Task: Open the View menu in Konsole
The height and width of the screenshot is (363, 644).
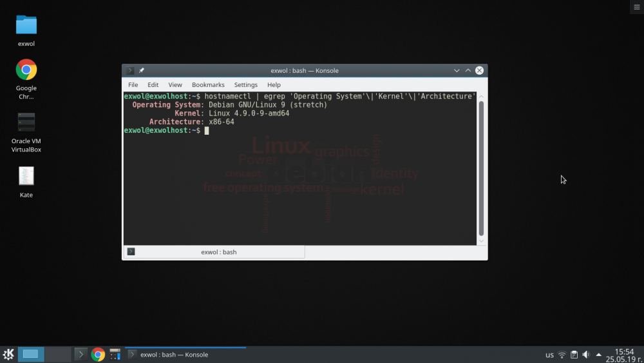Action: (175, 84)
